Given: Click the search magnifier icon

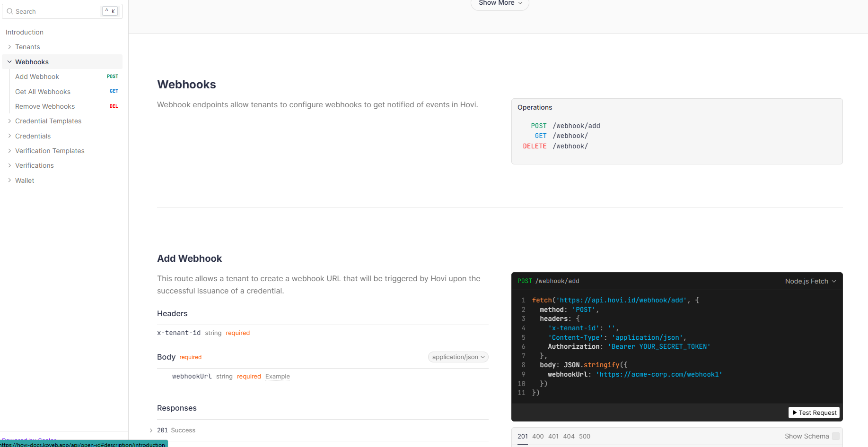Looking at the screenshot, I should [9, 11].
